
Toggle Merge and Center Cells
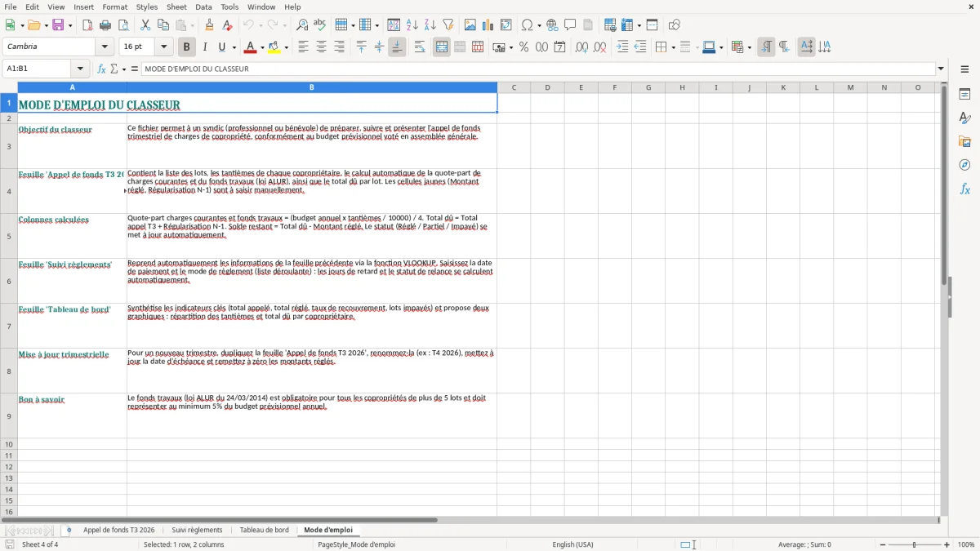click(x=442, y=47)
